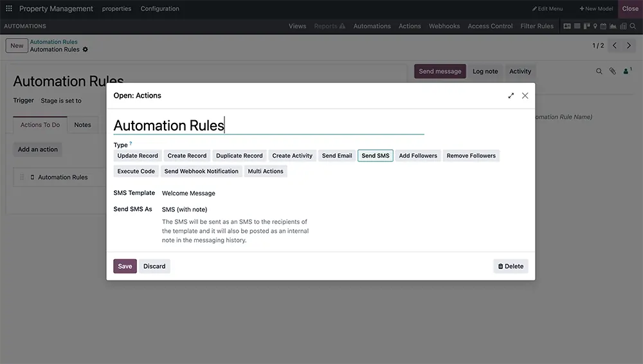Select Send Email action type
This screenshot has width=643, height=364.
[337, 156]
